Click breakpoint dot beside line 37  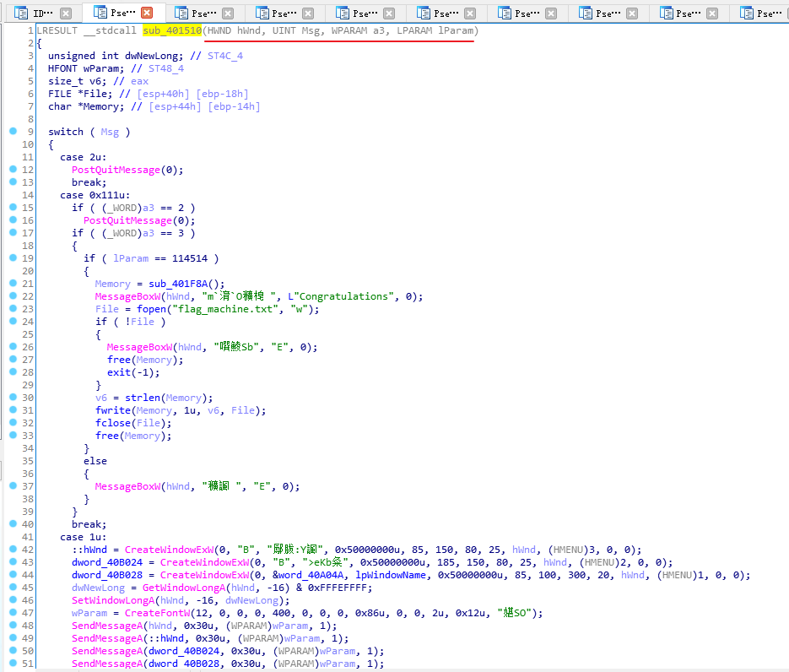(x=13, y=486)
